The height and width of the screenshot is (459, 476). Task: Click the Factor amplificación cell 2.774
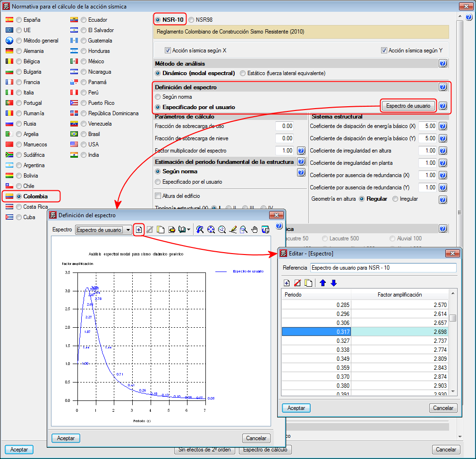point(399,350)
